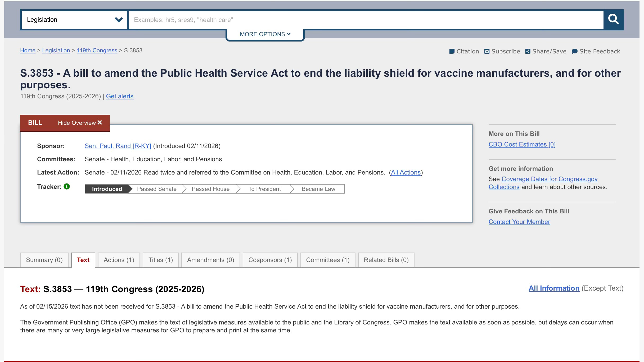
Task: Click the green Tracker info icon
Action: 67,187
